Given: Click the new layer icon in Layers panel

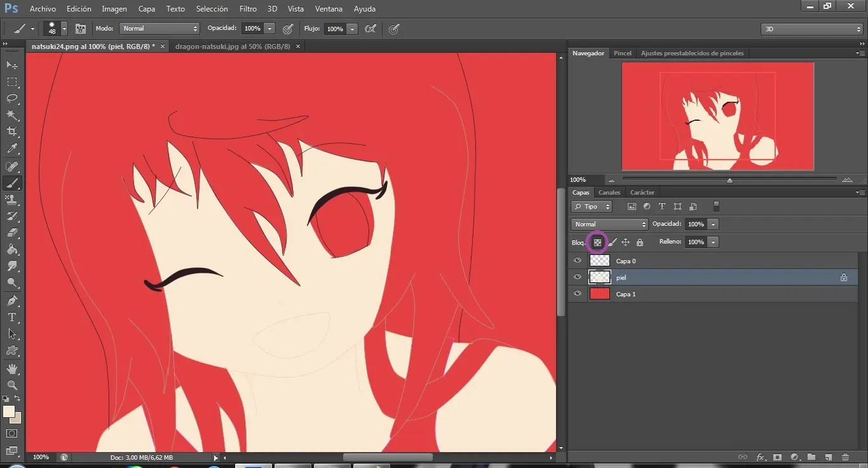Looking at the screenshot, I should [828, 457].
